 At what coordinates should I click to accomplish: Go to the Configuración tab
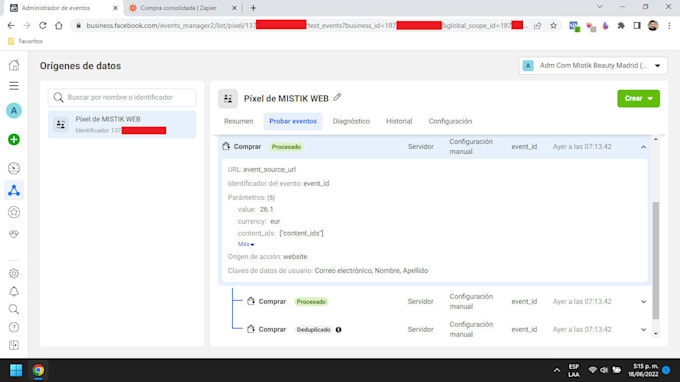pos(450,121)
